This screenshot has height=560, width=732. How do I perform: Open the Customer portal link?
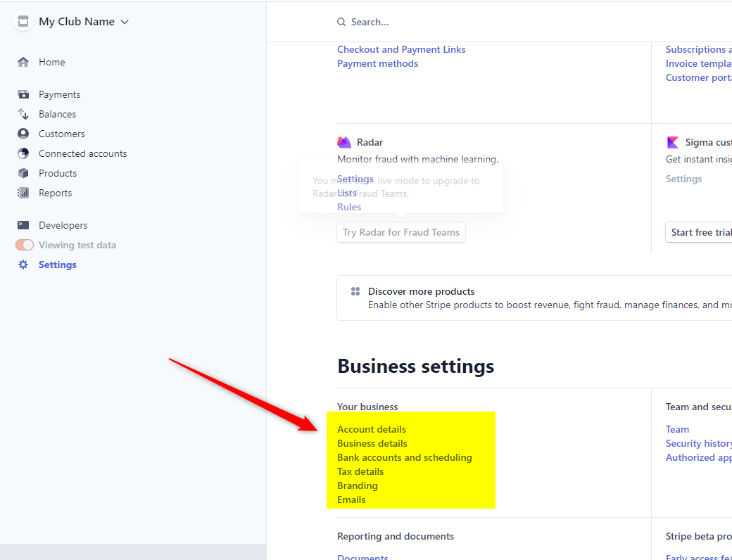point(699,77)
